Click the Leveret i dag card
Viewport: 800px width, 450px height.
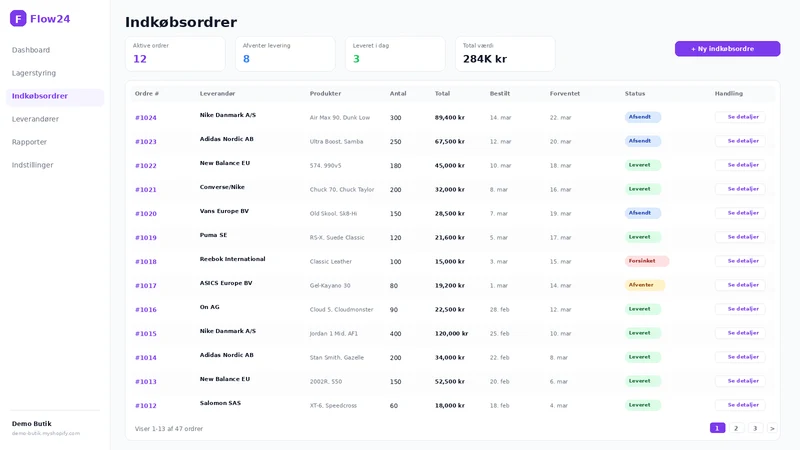395,54
